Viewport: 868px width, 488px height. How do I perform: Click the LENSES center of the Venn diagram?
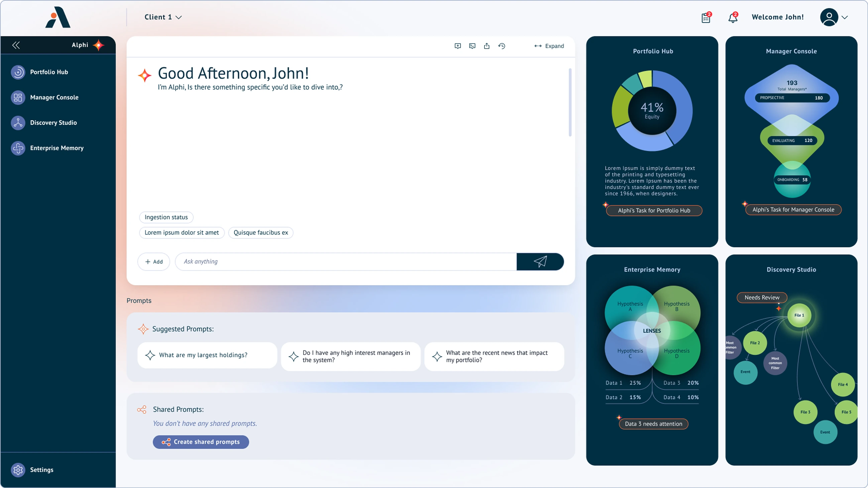652,331
